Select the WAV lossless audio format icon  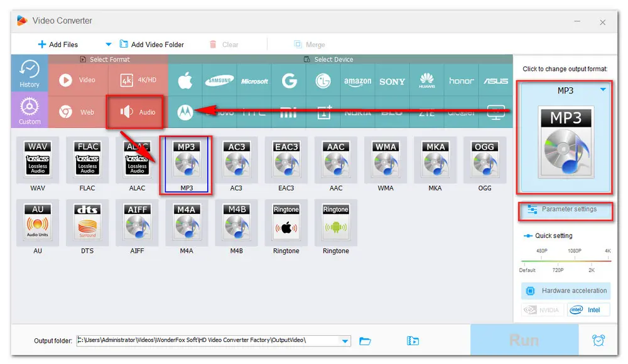(38, 159)
